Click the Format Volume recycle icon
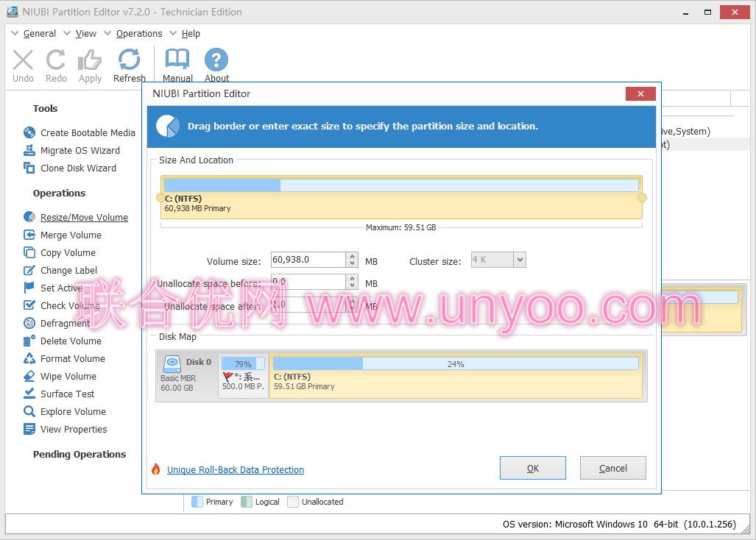 (x=29, y=358)
